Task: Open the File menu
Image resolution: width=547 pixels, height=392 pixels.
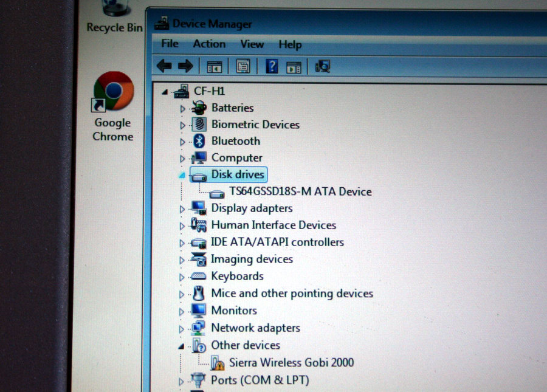Action: point(170,44)
